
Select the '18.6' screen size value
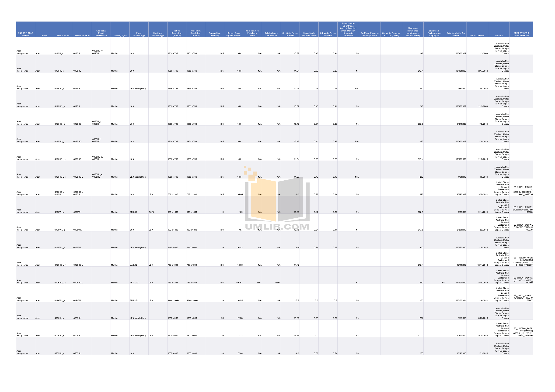click(222, 230)
